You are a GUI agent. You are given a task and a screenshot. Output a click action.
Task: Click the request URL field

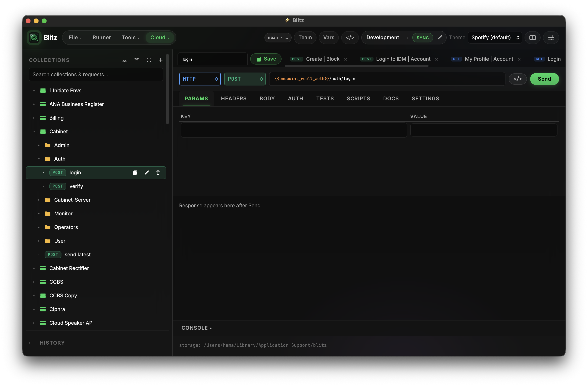click(387, 79)
